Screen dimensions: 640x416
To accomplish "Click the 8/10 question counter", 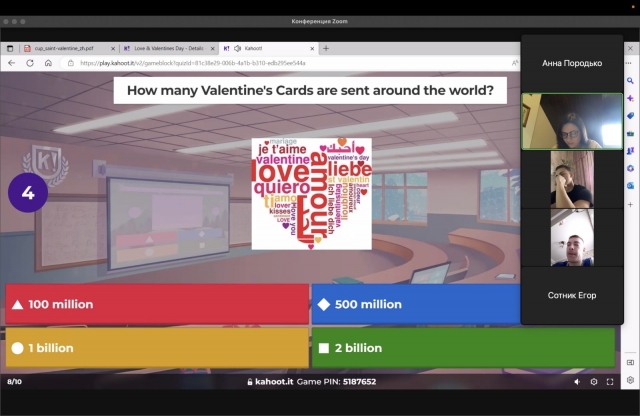I will (14, 382).
